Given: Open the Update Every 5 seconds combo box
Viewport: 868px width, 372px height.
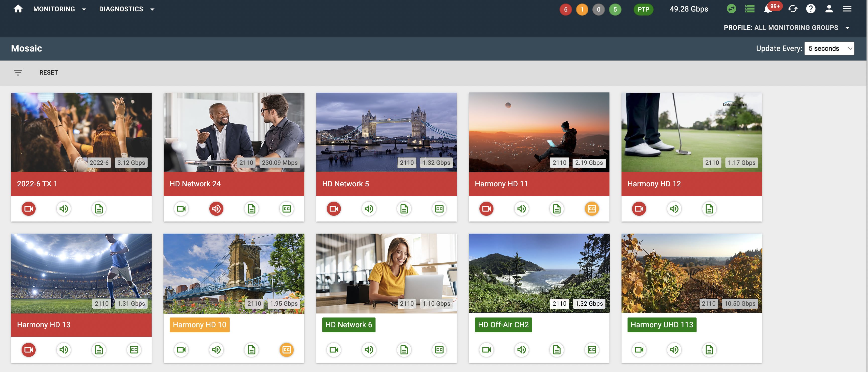Looking at the screenshot, I should pos(829,48).
